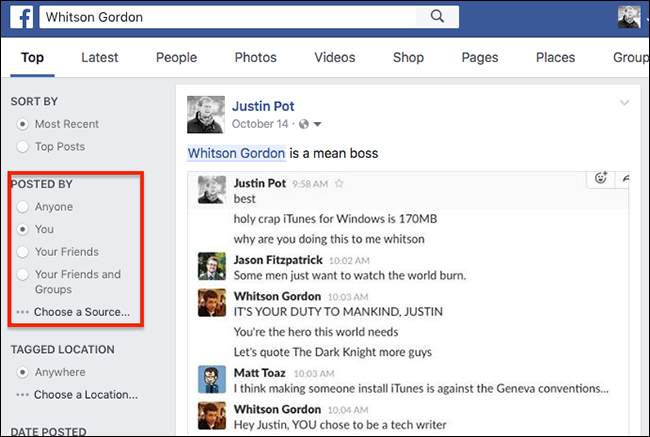Image resolution: width=650 pixels, height=437 pixels.
Task: Select Anywhere under Tagged Location
Action: 22,372
